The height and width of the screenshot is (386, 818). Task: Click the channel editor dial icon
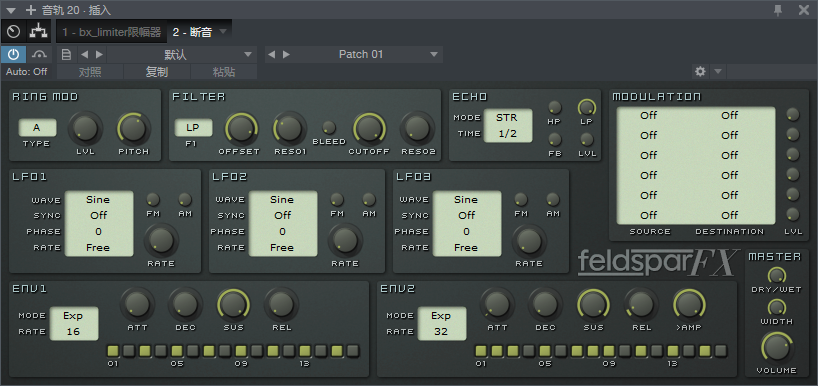point(14,32)
